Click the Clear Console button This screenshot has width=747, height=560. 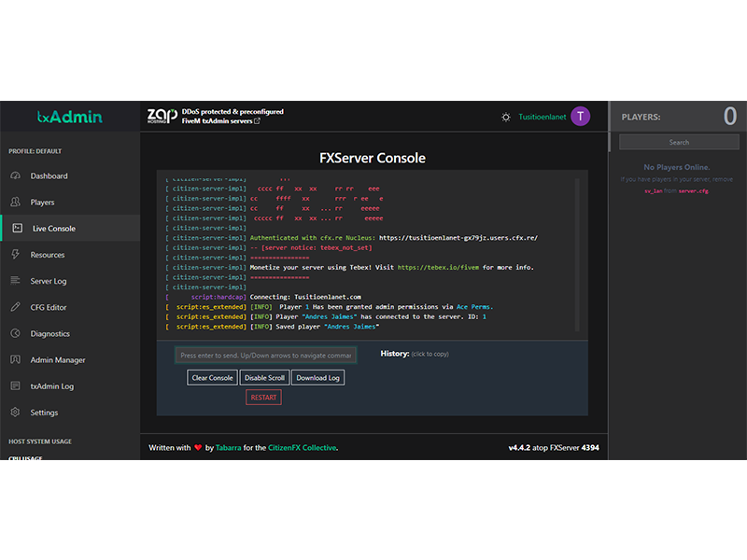click(213, 378)
